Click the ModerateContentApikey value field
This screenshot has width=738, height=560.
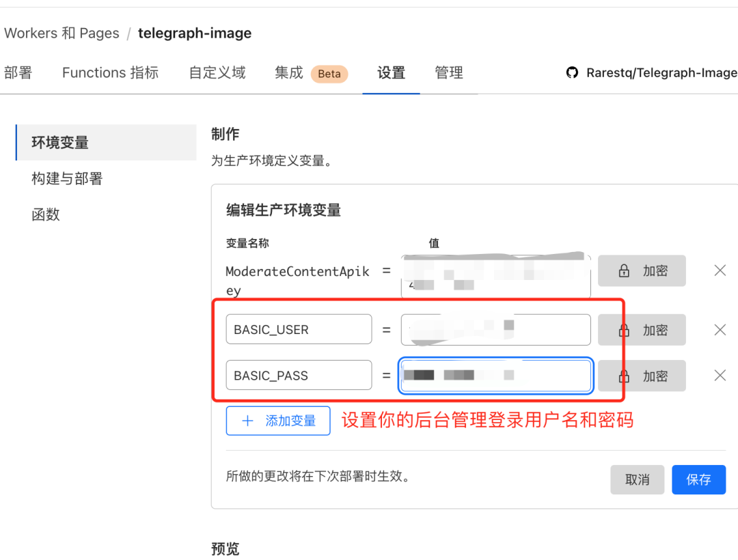coord(495,277)
